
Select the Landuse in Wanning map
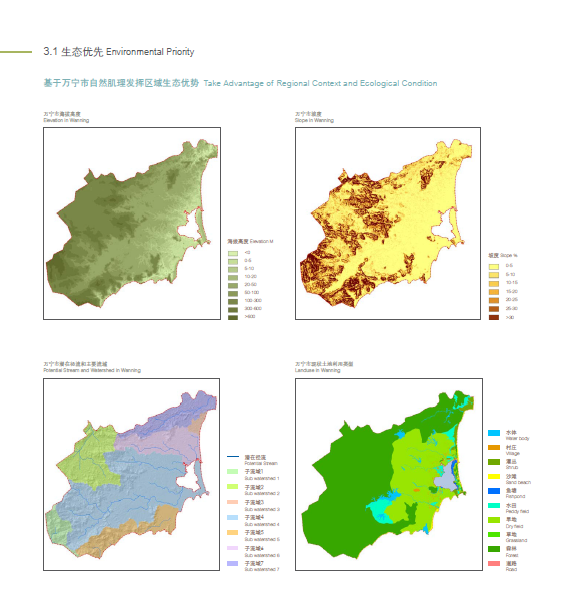tap(389, 474)
